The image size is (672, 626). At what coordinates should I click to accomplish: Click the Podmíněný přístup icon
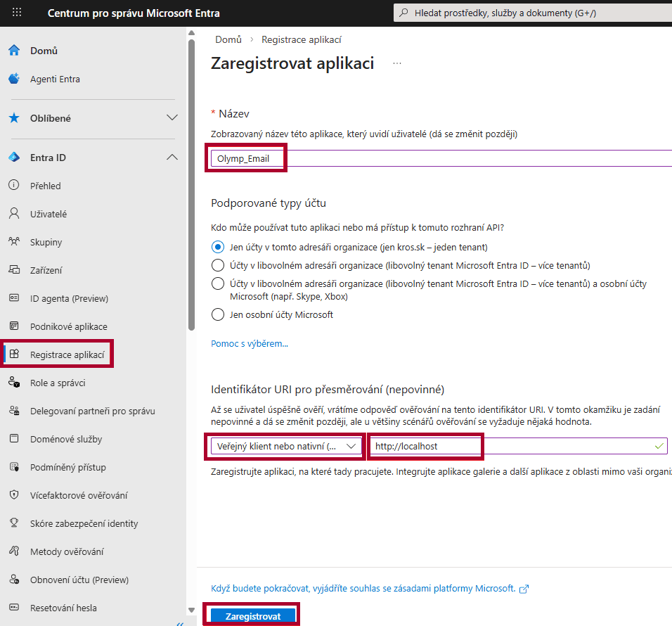pos(13,467)
